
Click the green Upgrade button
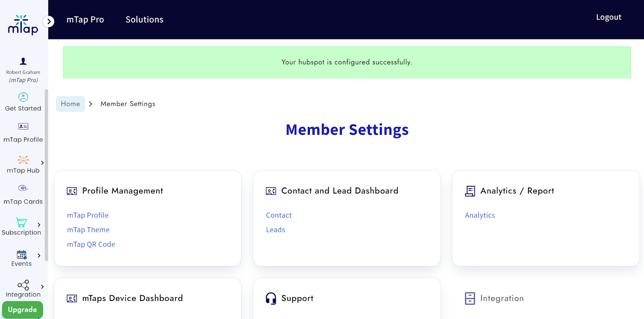coord(23,310)
